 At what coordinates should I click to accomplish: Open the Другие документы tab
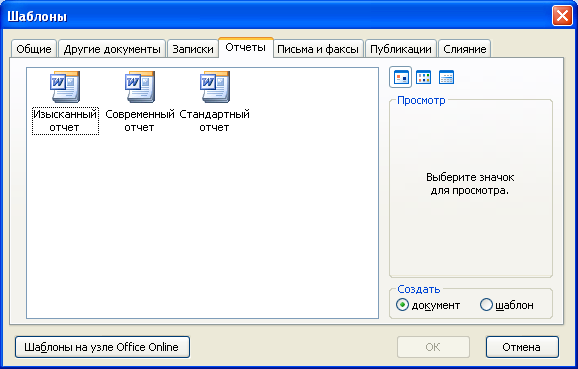[x=112, y=49]
